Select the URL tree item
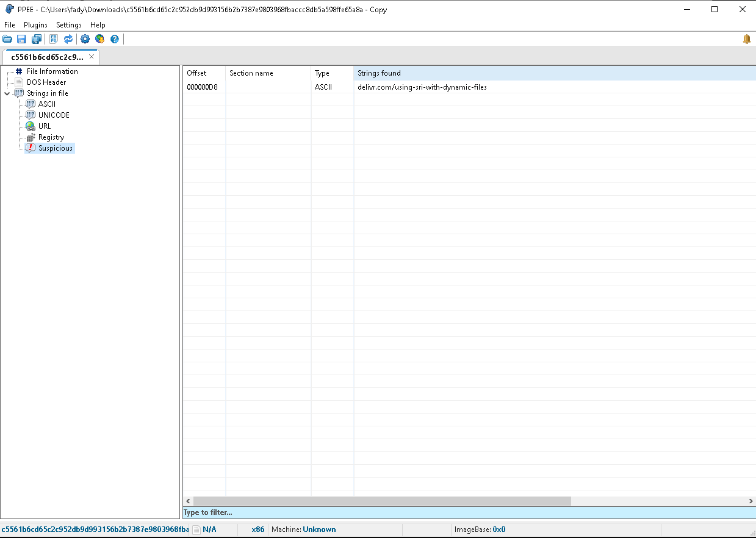This screenshot has width=756, height=538. click(45, 126)
